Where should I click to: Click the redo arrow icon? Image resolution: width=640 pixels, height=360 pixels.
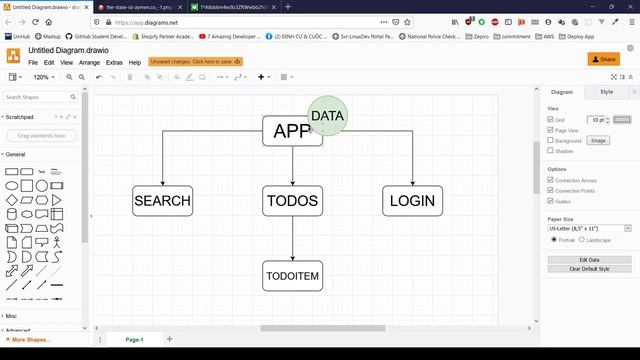coord(112,77)
